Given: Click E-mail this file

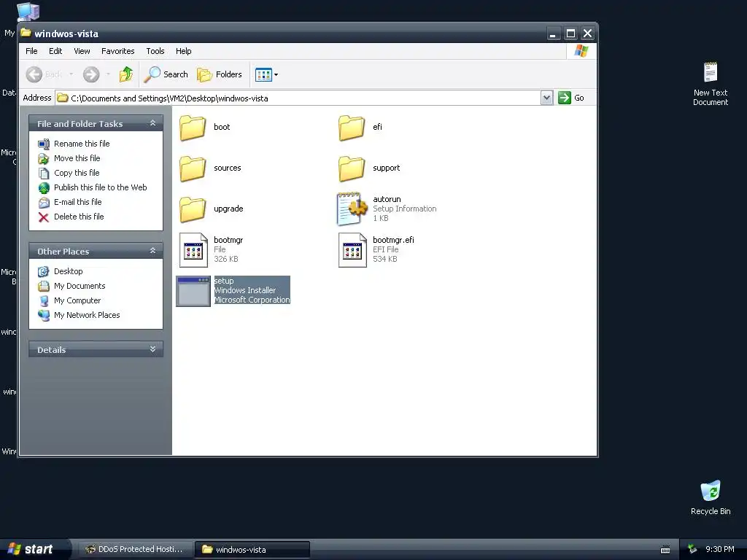Looking at the screenshot, I should [77, 202].
